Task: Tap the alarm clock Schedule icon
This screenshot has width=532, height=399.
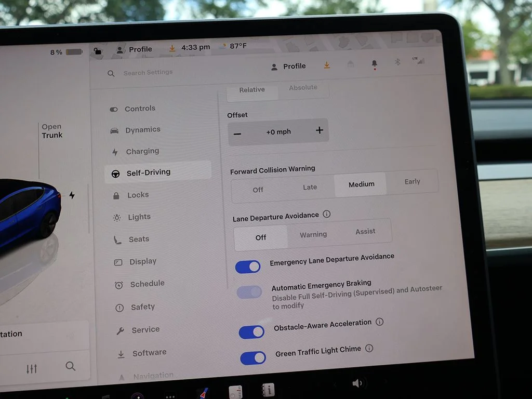Action: click(119, 285)
